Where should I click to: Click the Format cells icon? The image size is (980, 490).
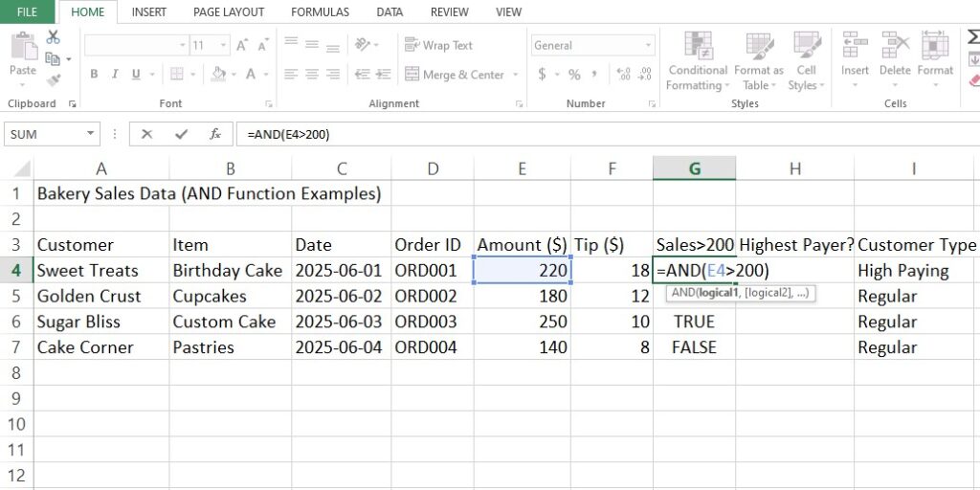[x=935, y=45]
